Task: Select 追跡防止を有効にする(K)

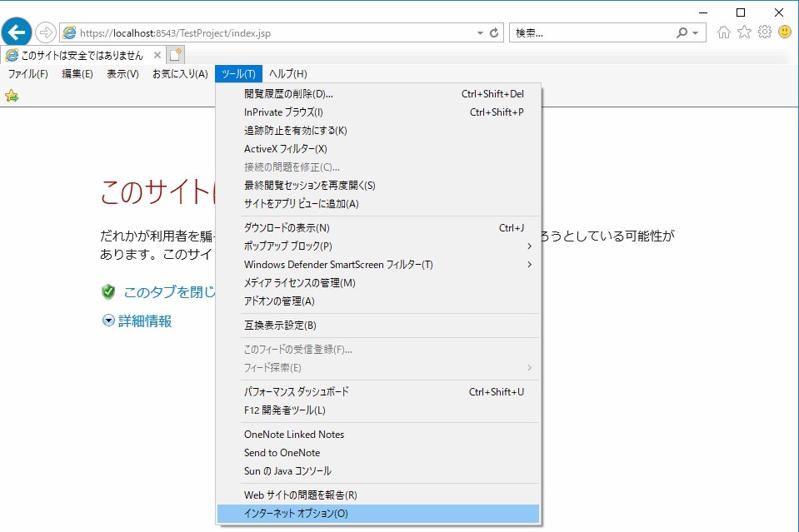Action: click(x=378, y=131)
